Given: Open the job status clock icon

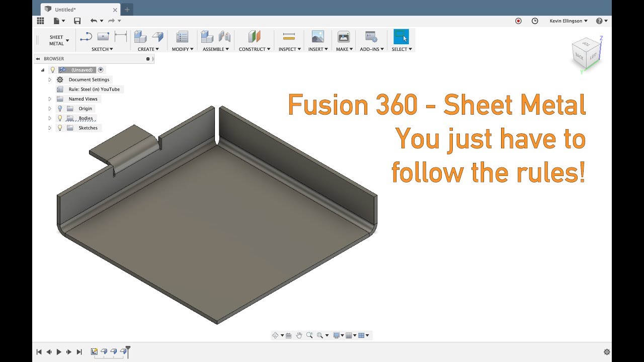Looking at the screenshot, I should [x=535, y=21].
